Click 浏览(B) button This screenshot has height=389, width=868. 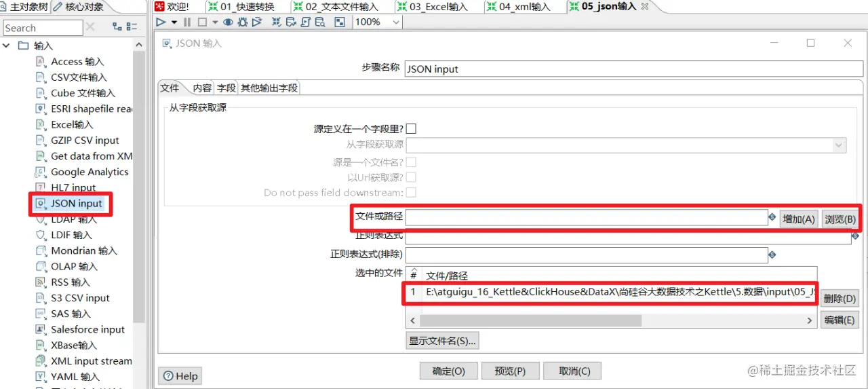click(840, 219)
